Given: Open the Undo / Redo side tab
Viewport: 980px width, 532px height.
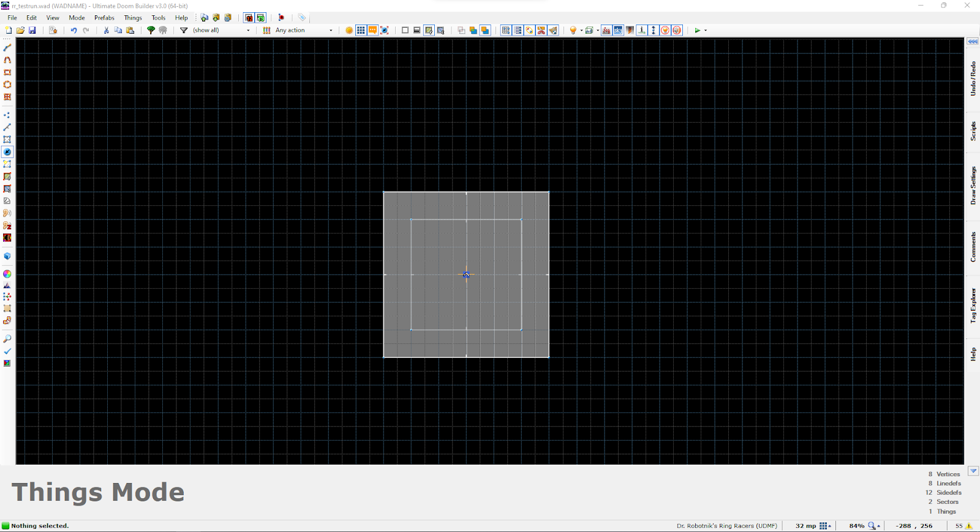Looking at the screenshot, I should tap(973, 78).
